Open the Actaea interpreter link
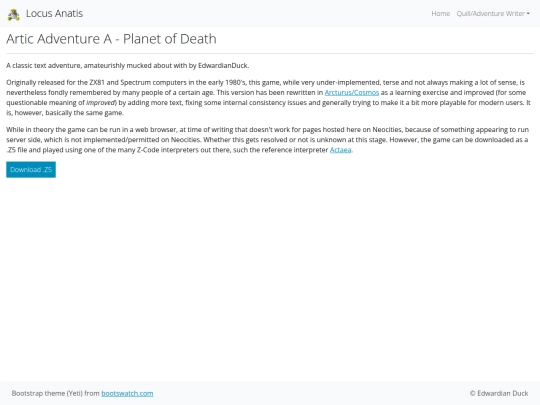540x405 pixels. pyautogui.click(x=340, y=150)
